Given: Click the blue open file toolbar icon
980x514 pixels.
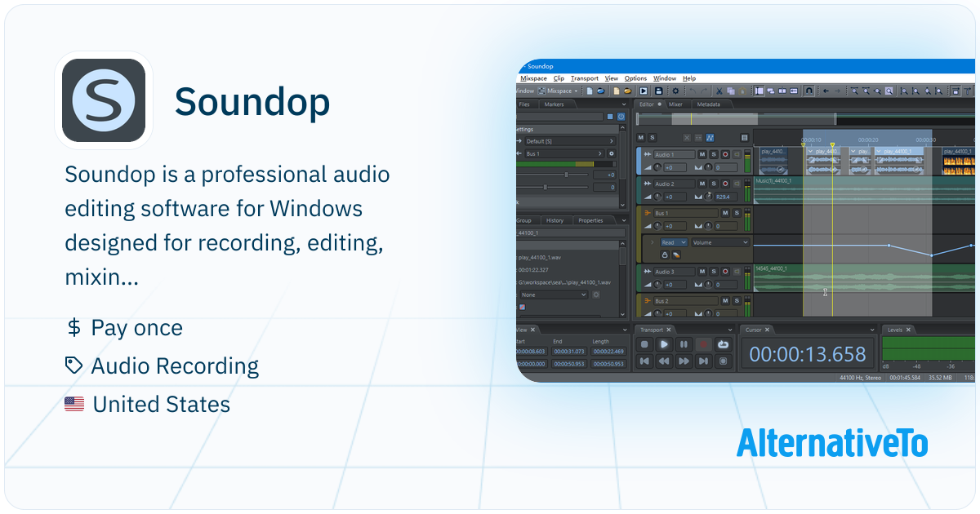Looking at the screenshot, I should [x=600, y=91].
